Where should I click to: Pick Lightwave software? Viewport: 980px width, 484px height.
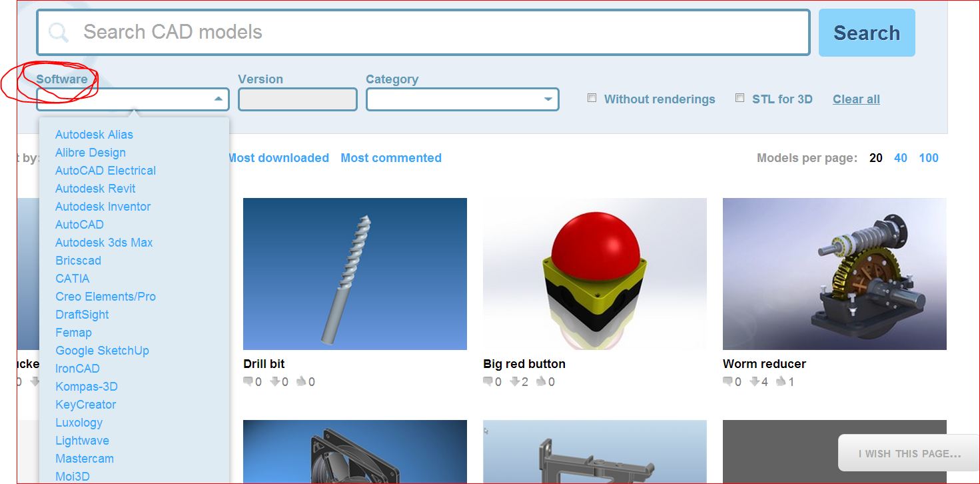82,440
